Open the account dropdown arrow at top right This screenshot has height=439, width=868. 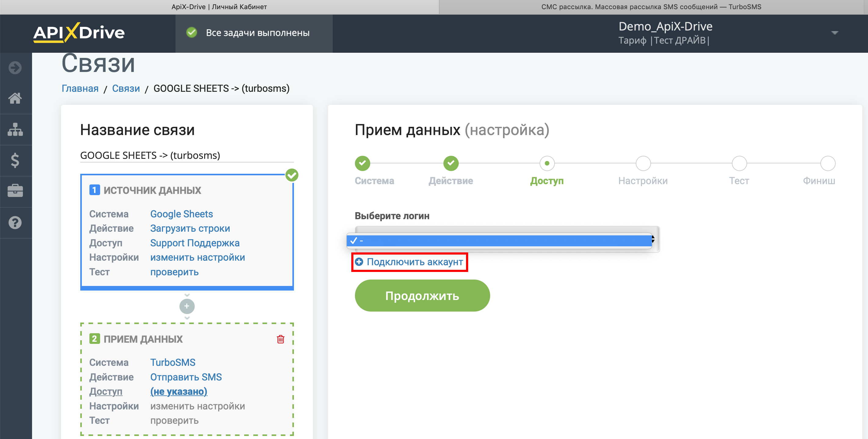coord(834,33)
